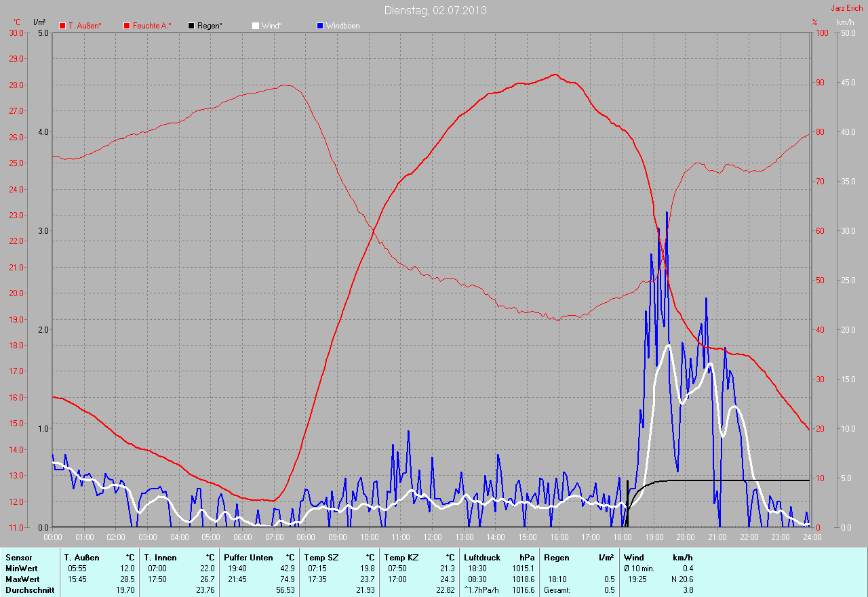The image size is (868, 597).
Task: Click the Temp SZ column header
Action: [321, 558]
